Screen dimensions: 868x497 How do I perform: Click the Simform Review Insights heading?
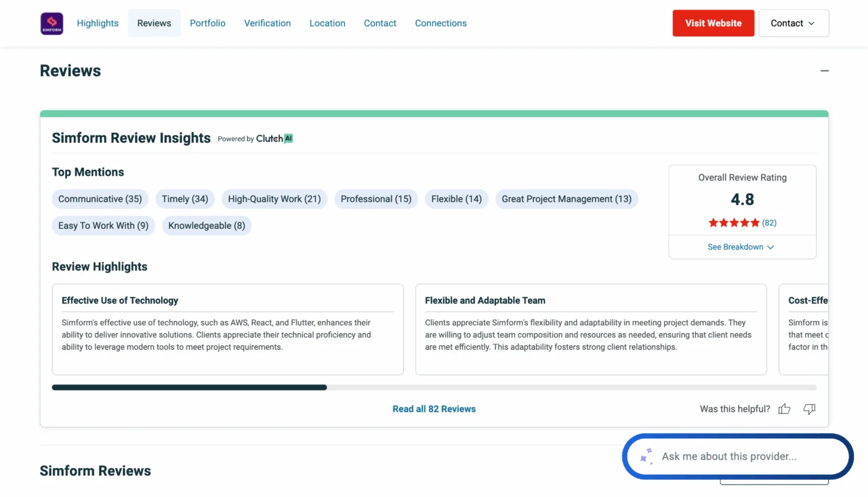(x=131, y=138)
